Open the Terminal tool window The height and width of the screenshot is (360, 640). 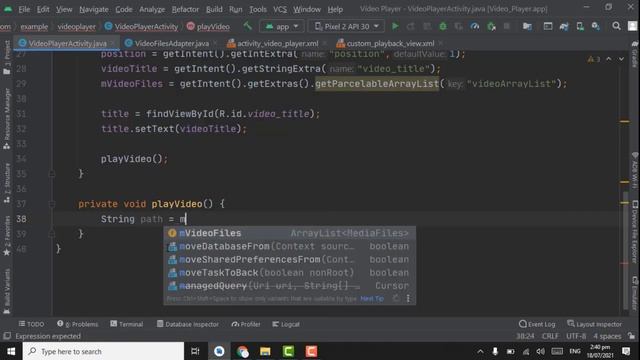[x=127, y=324]
